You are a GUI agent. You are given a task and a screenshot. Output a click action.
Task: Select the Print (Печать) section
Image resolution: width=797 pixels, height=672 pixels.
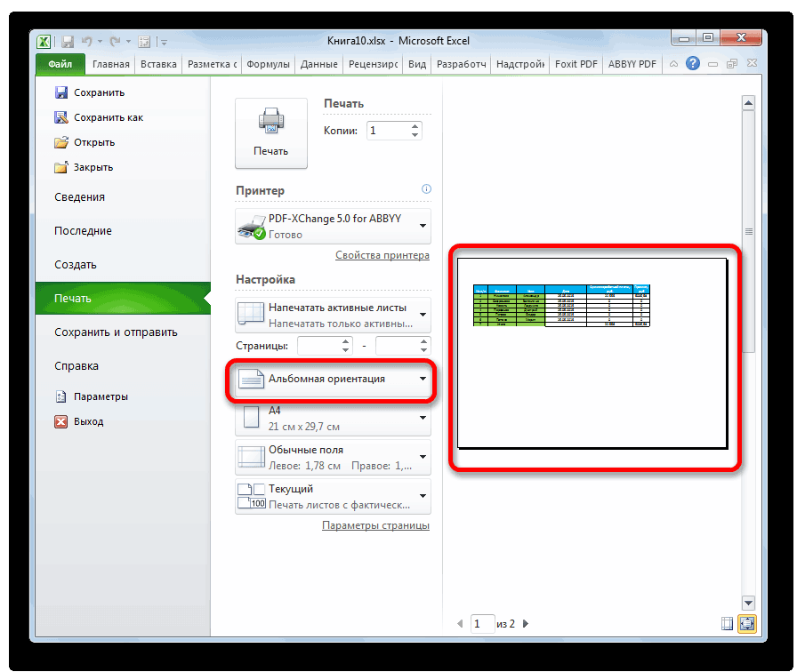123,298
